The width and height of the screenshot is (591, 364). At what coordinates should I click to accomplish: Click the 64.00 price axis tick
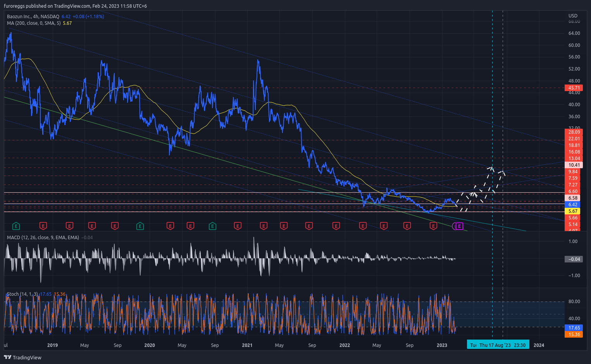click(x=574, y=33)
